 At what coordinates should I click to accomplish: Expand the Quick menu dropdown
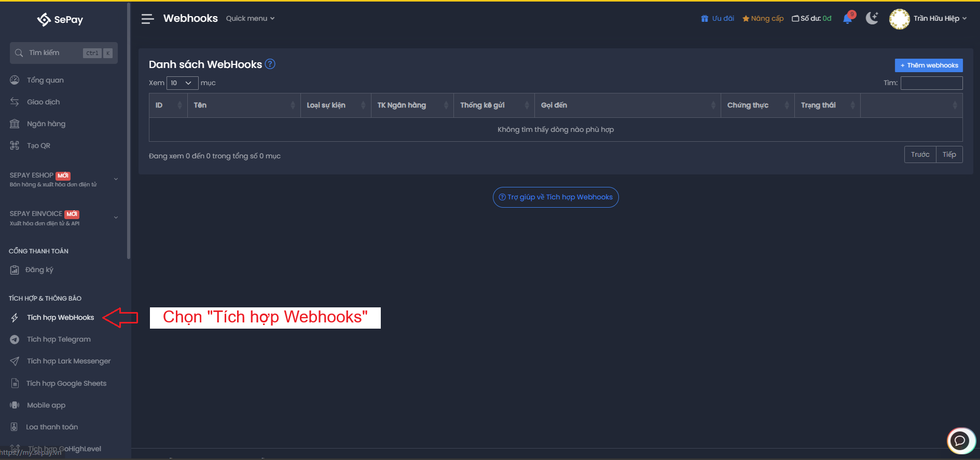click(250, 19)
